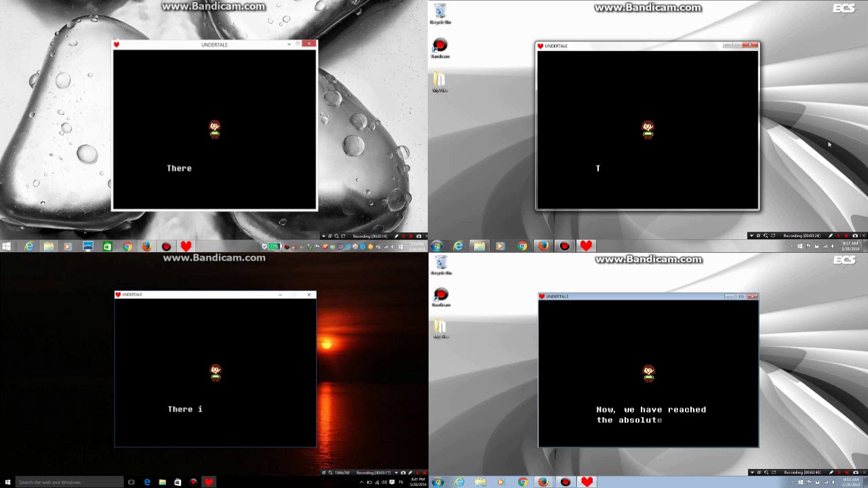Click the top-right Undertale window title bar text
The image size is (868, 488).
pyautogui.click(x=556, y=46)
